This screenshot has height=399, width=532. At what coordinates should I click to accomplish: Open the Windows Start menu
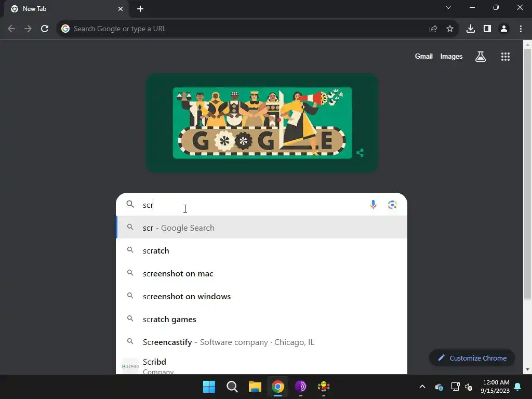click(x=209, y=387)
